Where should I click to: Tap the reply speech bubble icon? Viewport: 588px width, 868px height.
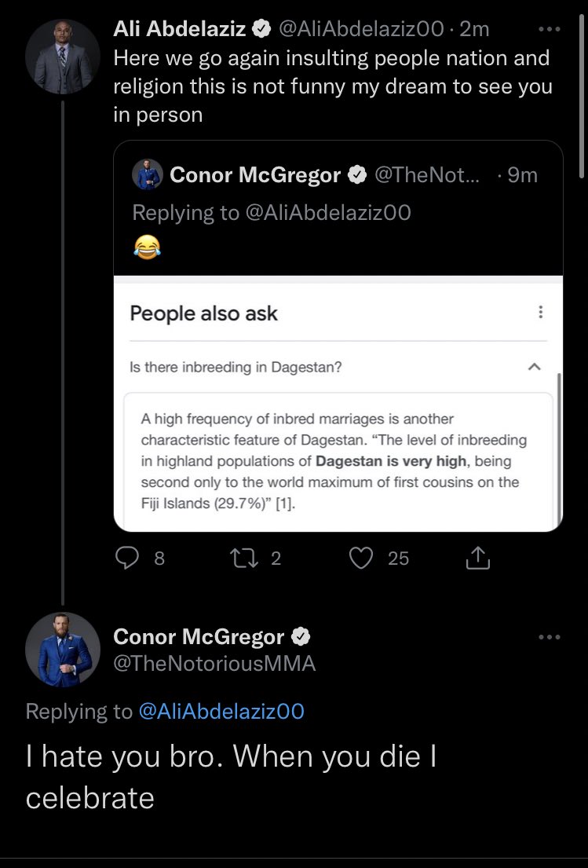click(127, 558)
